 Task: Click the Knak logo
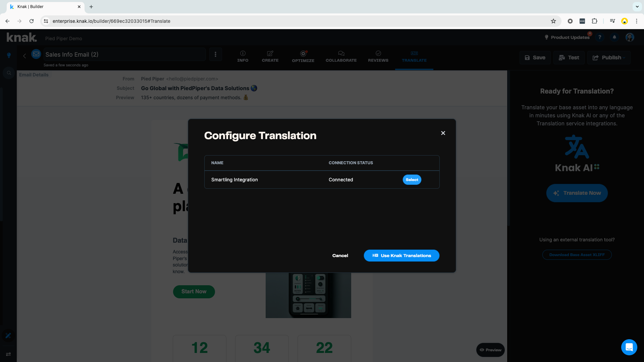[22, 38]
